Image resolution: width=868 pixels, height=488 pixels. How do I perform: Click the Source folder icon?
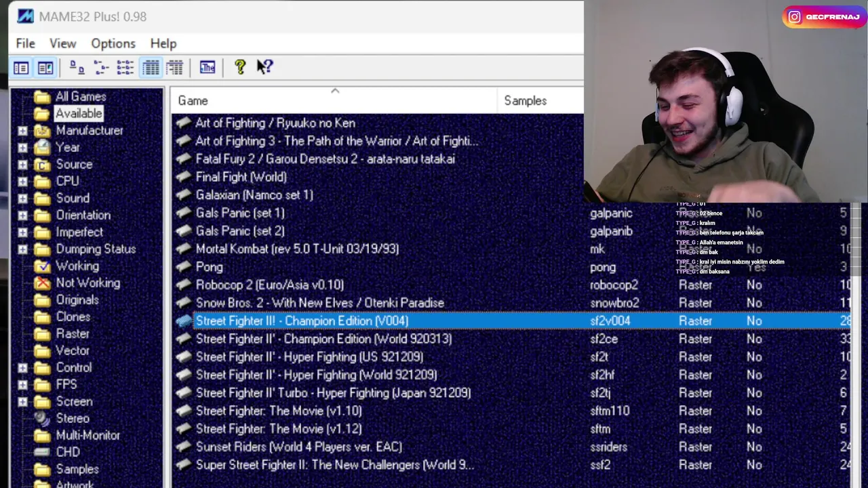(x=42, y=165)
